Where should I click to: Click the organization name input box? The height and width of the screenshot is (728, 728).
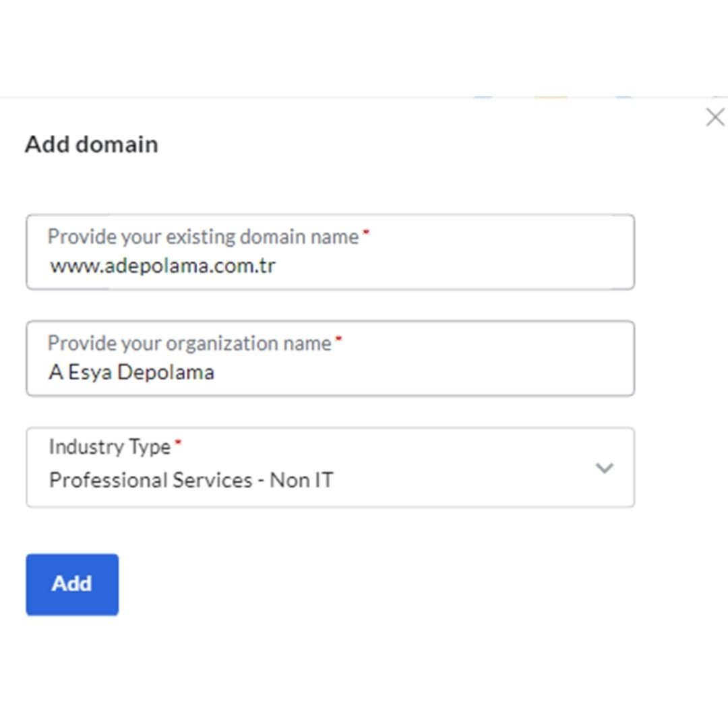tap(330, 371)
